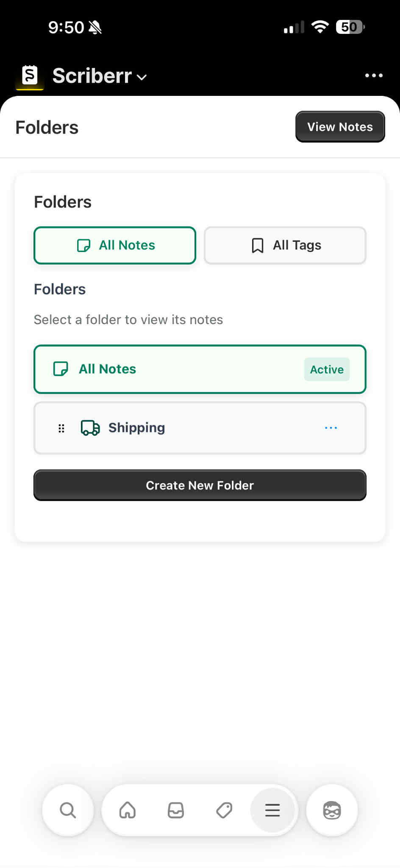Switch to the All Notes tab
This screenshot has width=400, height=868.
[x=115, y=245]
